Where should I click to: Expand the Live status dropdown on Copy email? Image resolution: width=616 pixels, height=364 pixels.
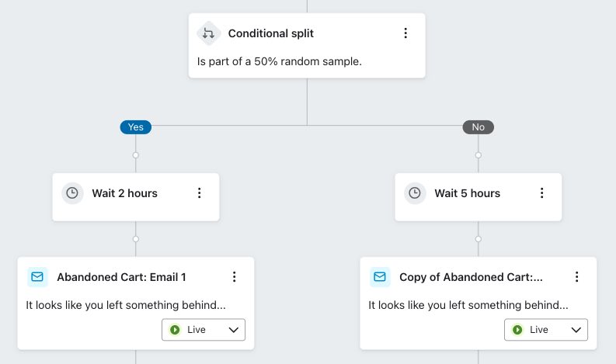click(546, 329)
